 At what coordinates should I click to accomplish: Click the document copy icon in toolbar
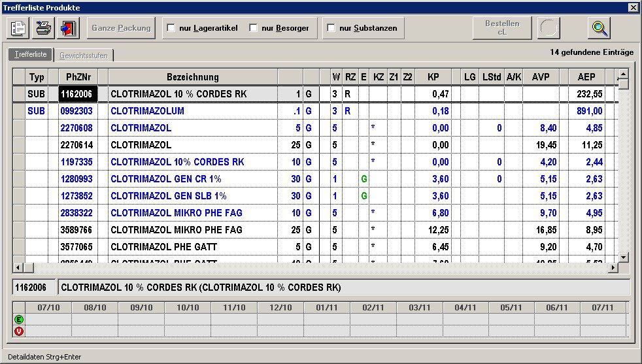(19, 28)
